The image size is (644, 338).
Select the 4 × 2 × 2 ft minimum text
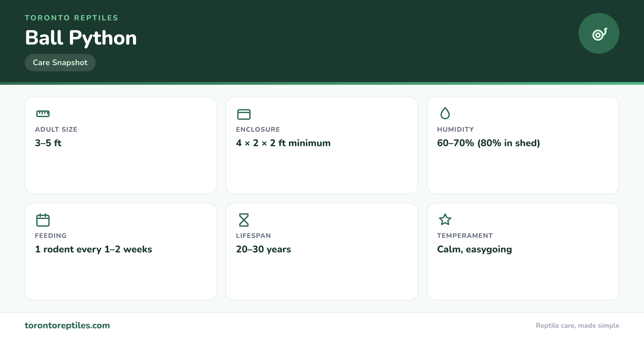283,143
